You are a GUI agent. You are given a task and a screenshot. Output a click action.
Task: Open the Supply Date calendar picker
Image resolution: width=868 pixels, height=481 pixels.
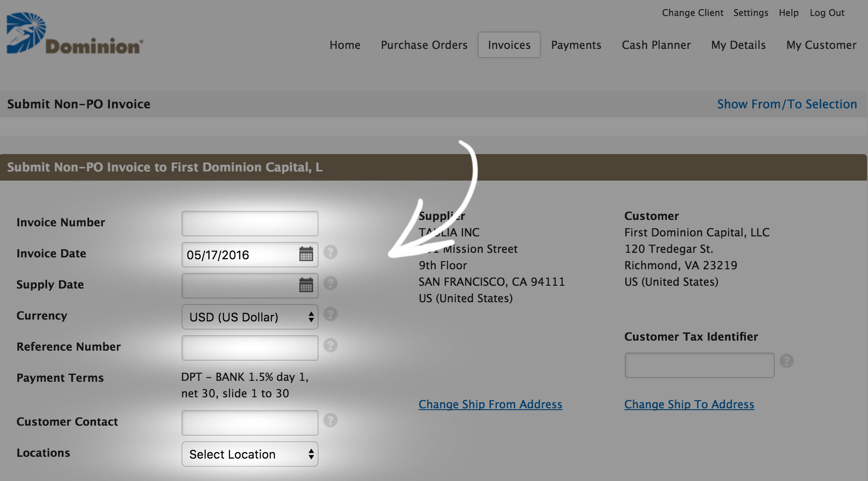click(306, 285)
